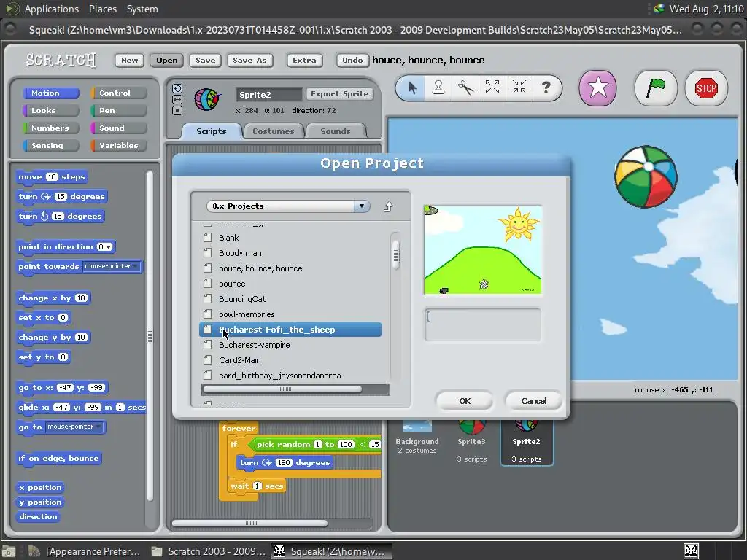
Task: Select Bucharest-vampire in file list
Action: tap(290, 345)
